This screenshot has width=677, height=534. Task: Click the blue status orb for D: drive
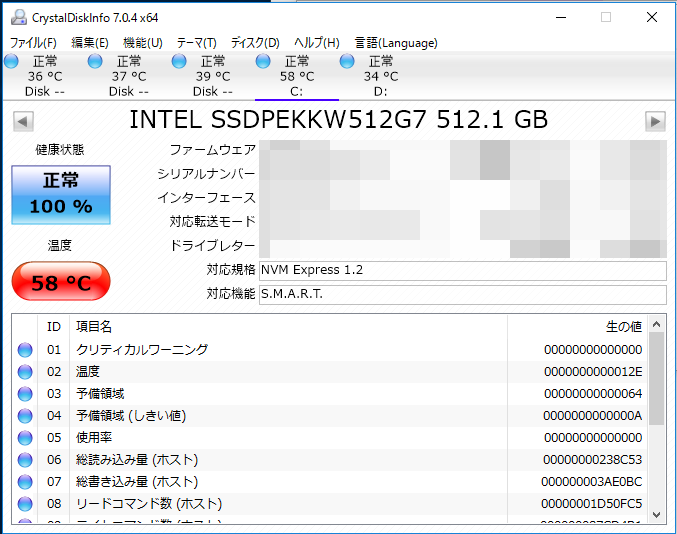(x=347, y=61)
